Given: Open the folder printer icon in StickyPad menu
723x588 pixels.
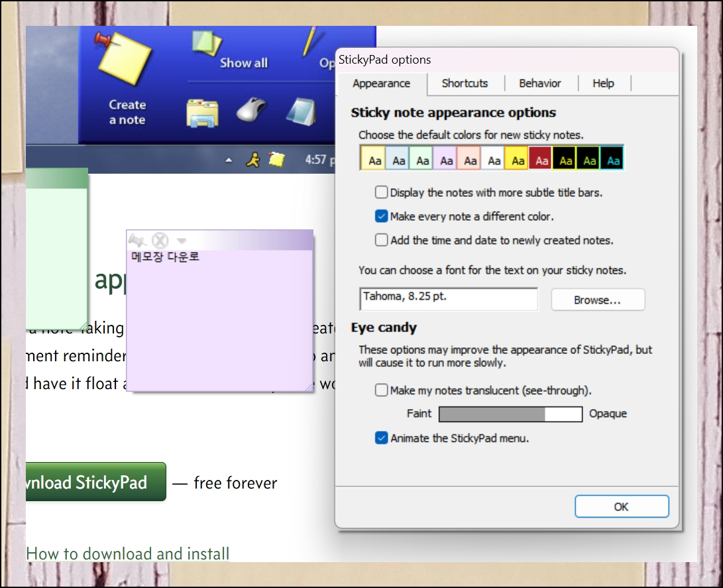Looking at the screenshot, I should point(202,113).
